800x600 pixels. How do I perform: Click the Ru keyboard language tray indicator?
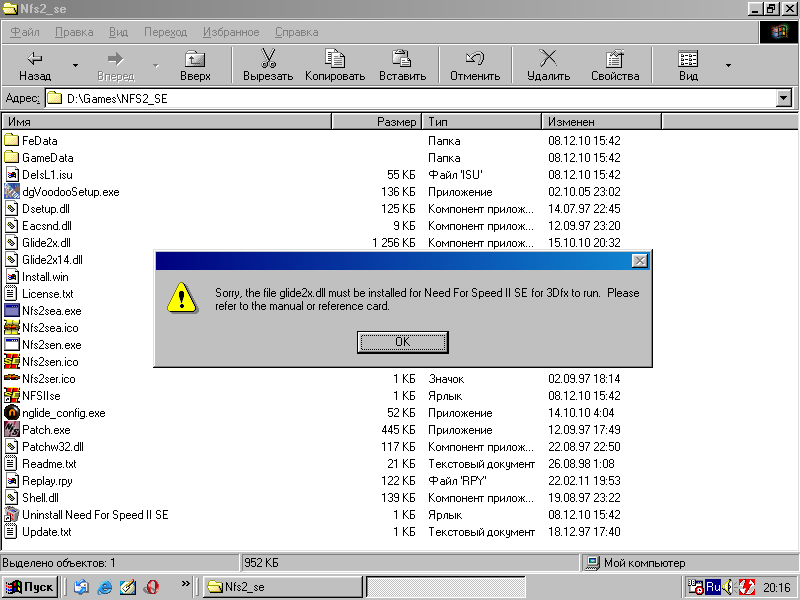click(x=713, y=587)
